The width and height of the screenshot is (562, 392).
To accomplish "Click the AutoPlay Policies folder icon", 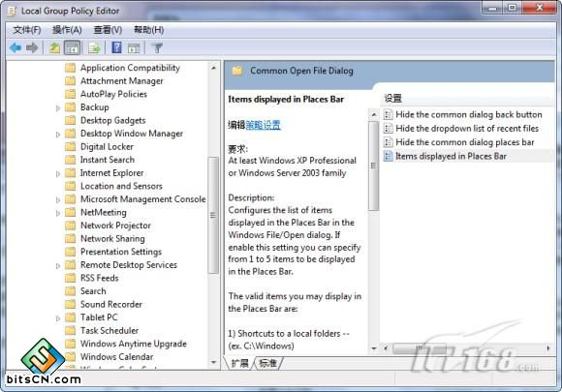I will [70, 94].
